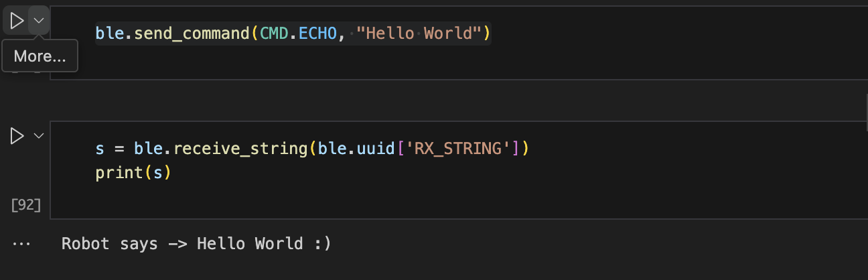Click the "Robot says -> Hello World :)" output
This screenshot has height=280, width=868.
point(196,244)
